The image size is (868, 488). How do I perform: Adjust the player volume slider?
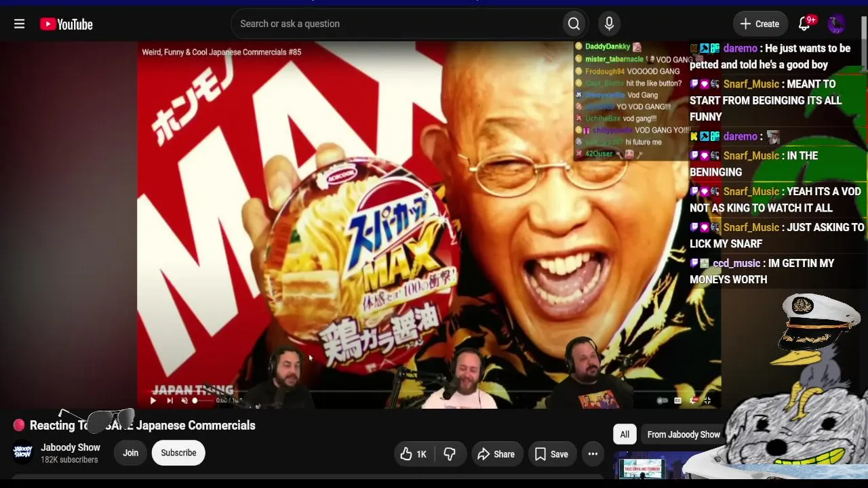(x=201, y=401)
